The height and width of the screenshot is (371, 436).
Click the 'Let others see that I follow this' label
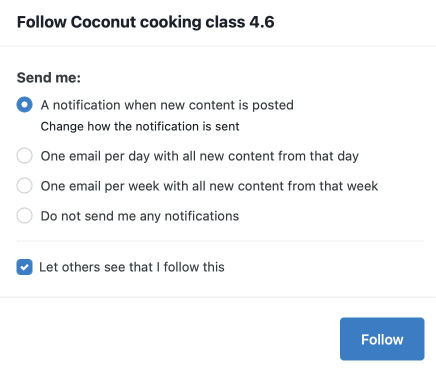pos(132,267)
